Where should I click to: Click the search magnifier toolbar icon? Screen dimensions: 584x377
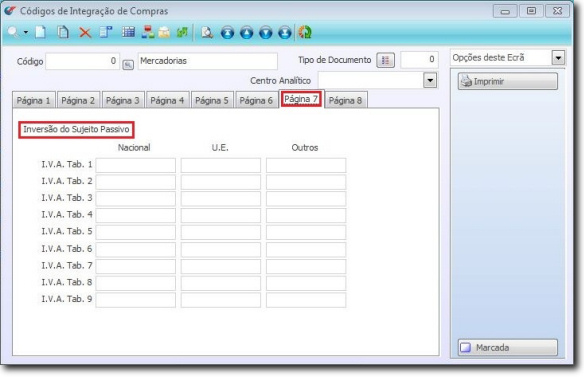point(13,32)
